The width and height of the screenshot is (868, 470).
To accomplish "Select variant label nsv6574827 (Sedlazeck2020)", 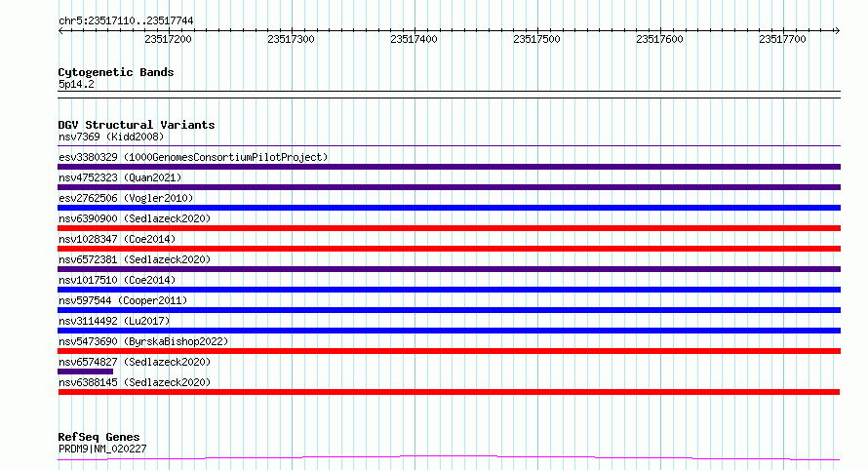I will click(x=135, y=362).
